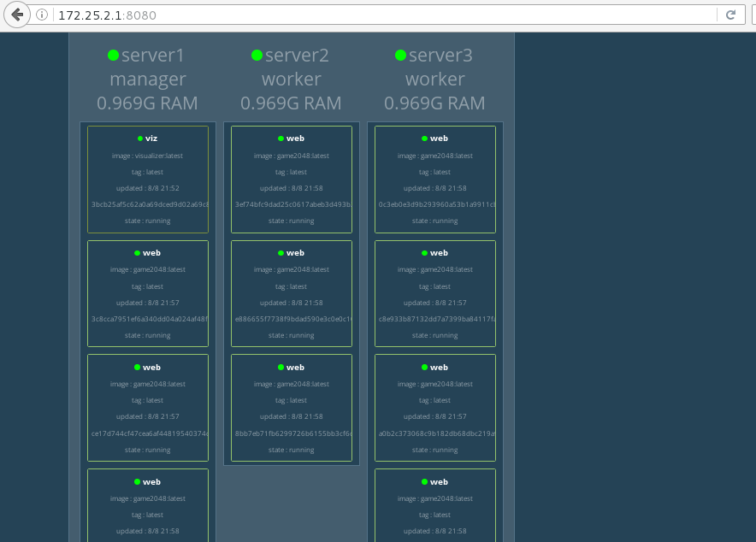Image resolution: width=756 pixels, height=542 pixels.
Task: Select the server3 node name
Action: (x=440, y=56)
